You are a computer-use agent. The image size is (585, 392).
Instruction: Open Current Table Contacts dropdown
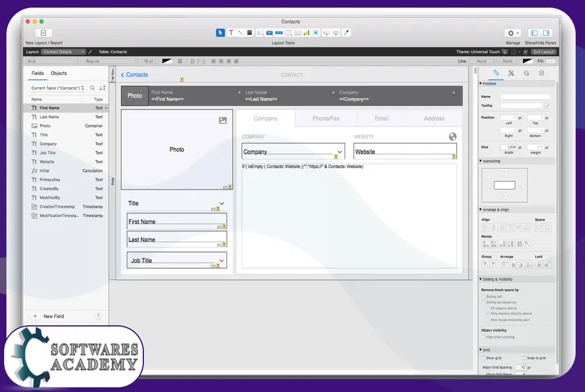pos(57,88)
